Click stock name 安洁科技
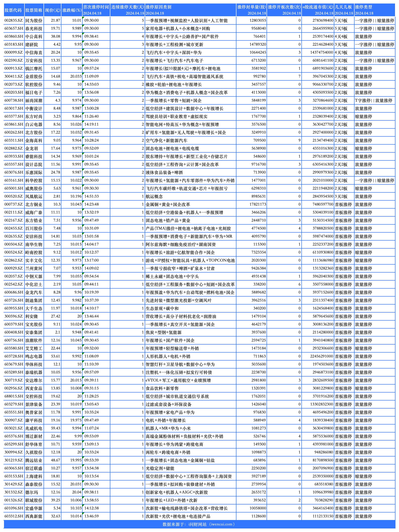The width and height of the screenshot is (399, 532). point(34,236)
